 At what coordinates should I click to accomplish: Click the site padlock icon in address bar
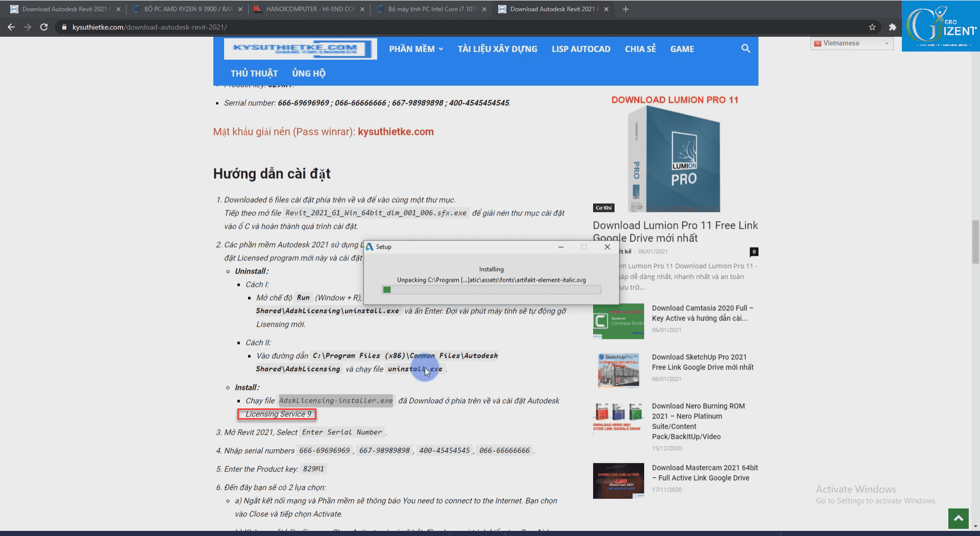(64, 27)
